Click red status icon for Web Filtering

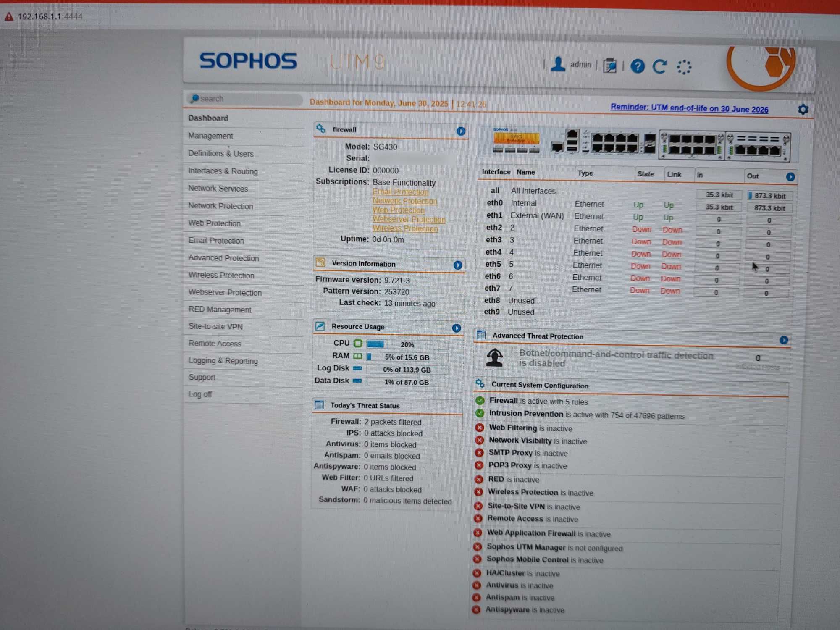(479, 428)
